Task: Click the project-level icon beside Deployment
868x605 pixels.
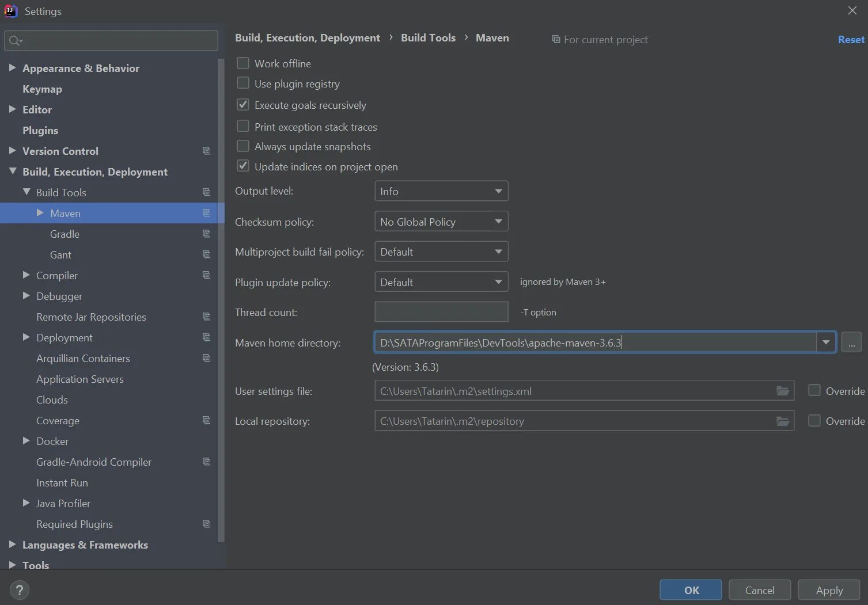Action: pyautogui.click(x=206, y=337)
